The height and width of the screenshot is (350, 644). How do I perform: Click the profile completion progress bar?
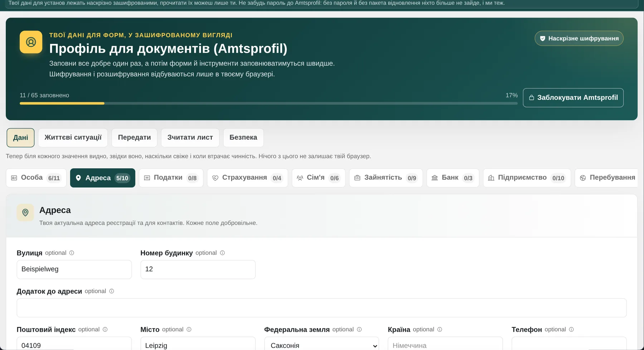coord(269,104)
